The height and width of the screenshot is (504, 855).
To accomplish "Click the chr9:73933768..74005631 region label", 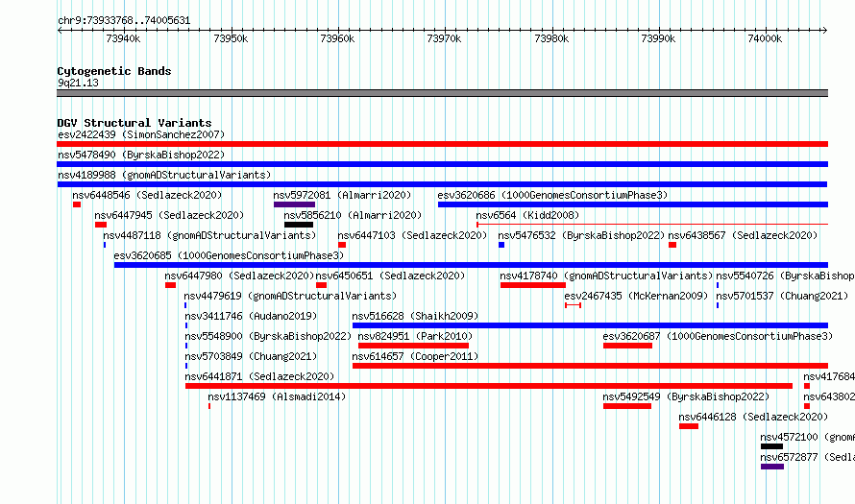I will click(x=124, y=21).
